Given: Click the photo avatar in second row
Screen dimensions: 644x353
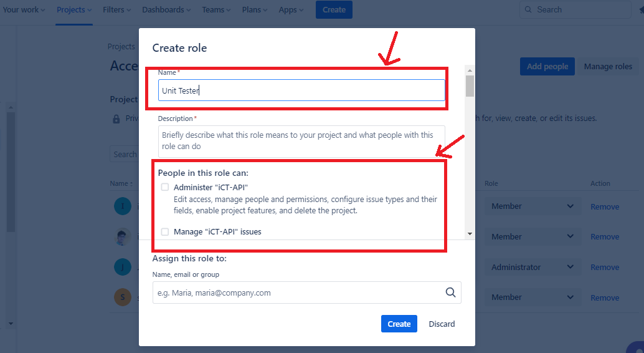Looking at the screenshot, I should pos(123,237).
